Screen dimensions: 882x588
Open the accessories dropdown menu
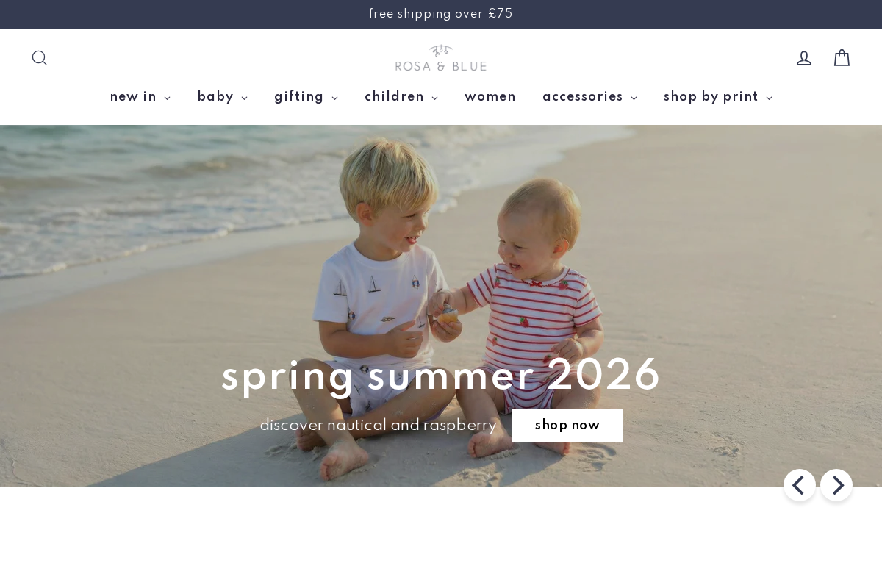(590, 97)
